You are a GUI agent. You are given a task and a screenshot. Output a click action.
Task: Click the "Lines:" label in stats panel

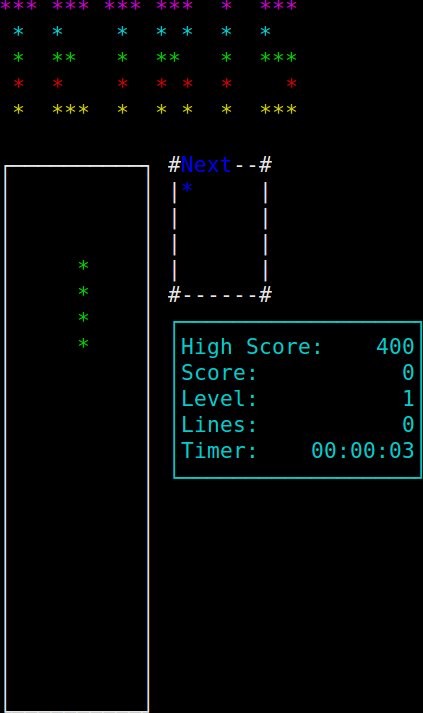(x=219, y=425)
